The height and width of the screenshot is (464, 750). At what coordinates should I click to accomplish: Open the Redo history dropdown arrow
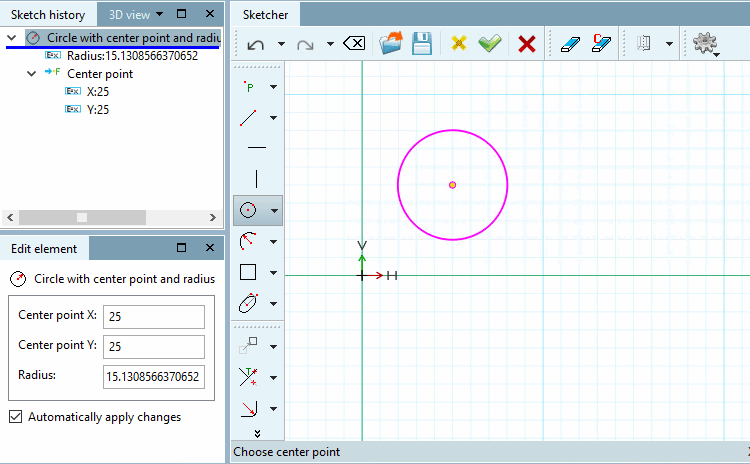coord(330,44)
